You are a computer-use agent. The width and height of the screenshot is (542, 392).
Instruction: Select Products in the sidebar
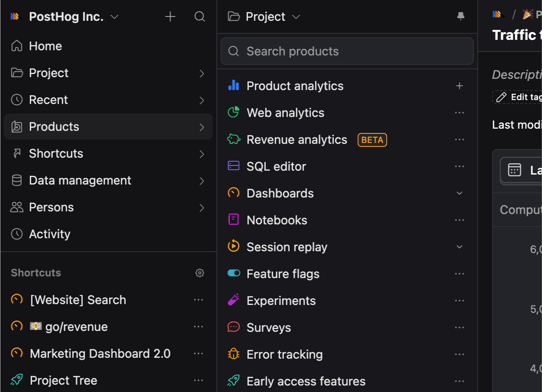pyautogui.click(x=108, y=126)
